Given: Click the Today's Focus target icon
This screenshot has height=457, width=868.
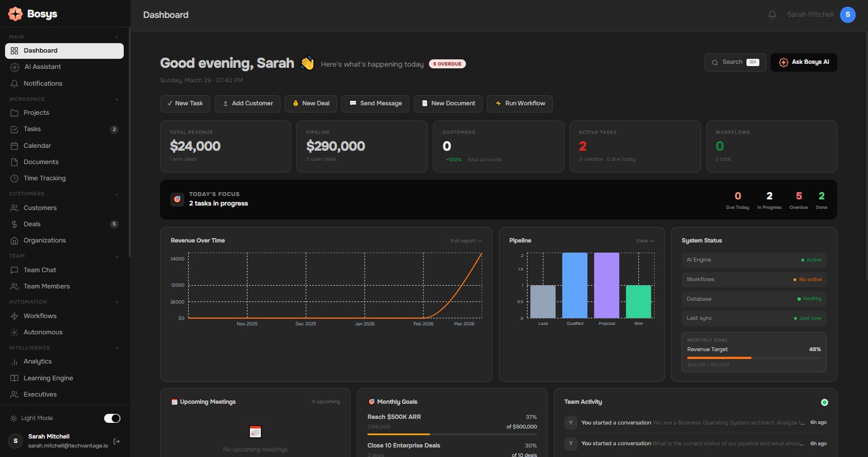Looking at the screenshot, I should pos(177,199).
